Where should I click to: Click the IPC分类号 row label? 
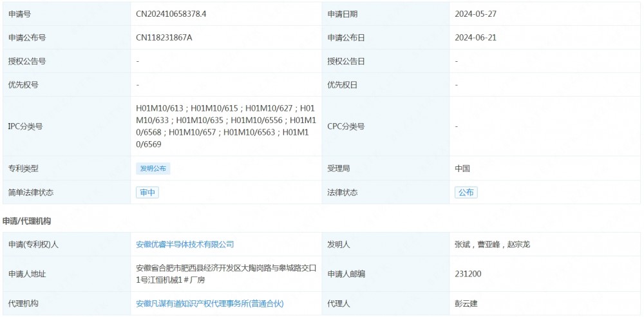pos(25,127)
